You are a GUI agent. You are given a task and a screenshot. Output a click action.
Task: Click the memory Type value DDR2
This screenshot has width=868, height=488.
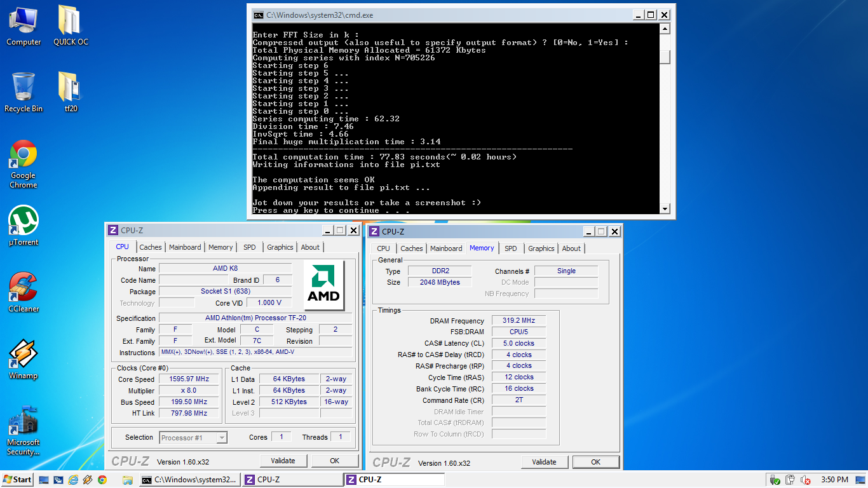[440, 271]
